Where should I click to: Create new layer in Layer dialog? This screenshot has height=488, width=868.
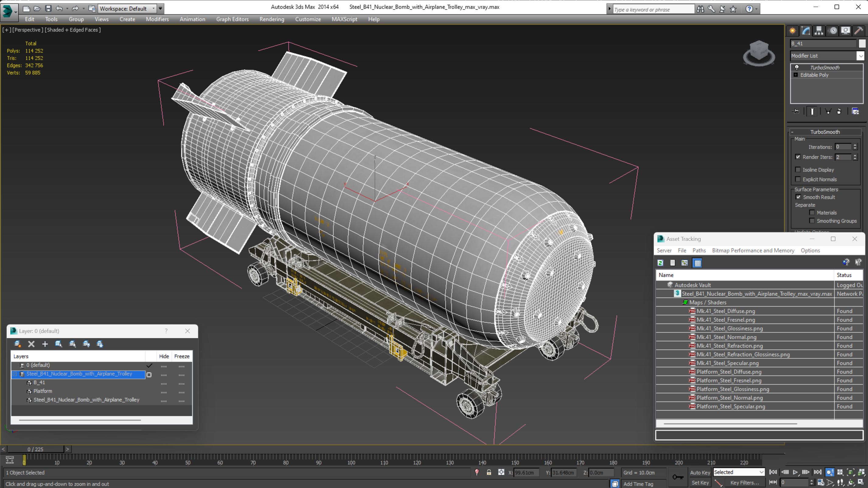[18, 344]
